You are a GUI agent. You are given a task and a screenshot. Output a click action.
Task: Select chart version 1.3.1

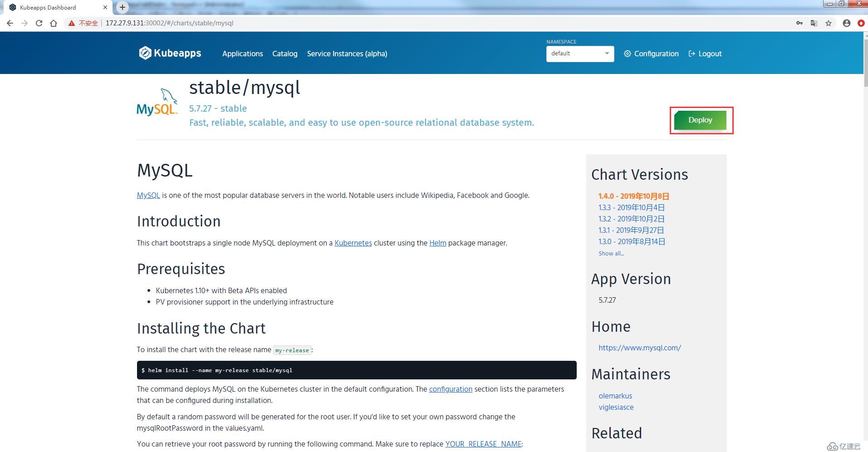click(631, 230)
